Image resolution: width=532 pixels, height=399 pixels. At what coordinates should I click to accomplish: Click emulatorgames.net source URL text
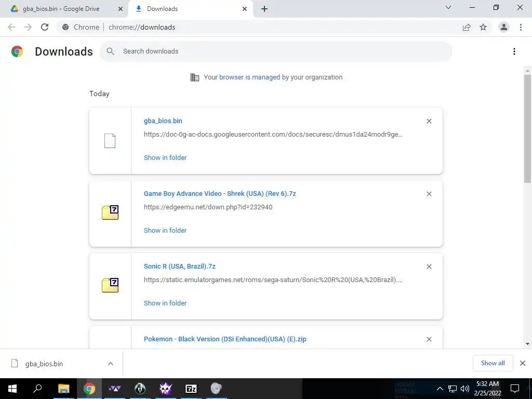273,280
